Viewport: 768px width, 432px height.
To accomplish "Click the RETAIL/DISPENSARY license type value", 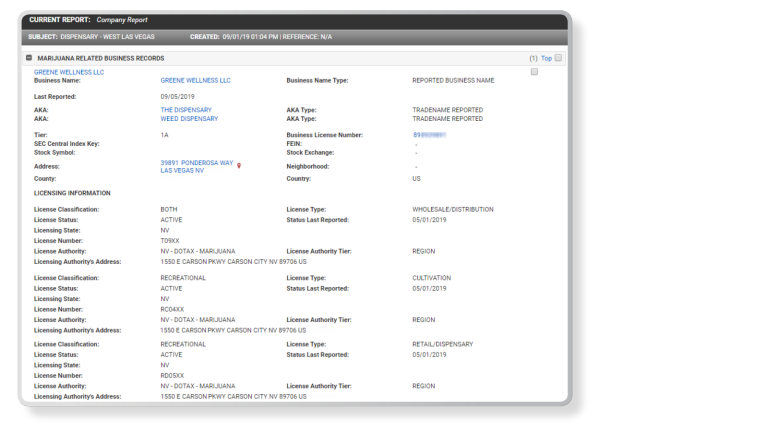I will pyautogui.click(x=442, y=344).
